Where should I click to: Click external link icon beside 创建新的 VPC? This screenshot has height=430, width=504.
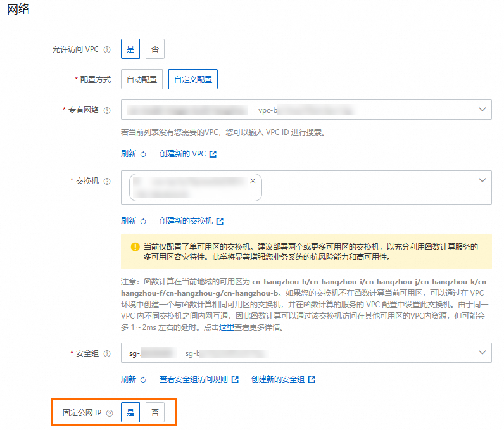tap(213, 155)
